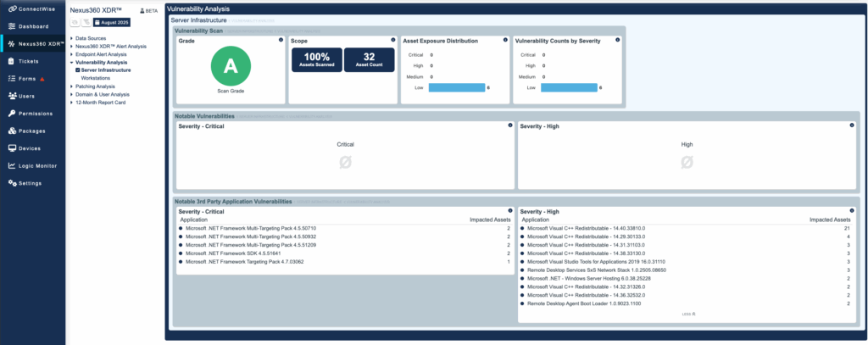Open Tickets in the sidebar menu
This screenshot has height=345, width=868.
(x=29, y=62)
